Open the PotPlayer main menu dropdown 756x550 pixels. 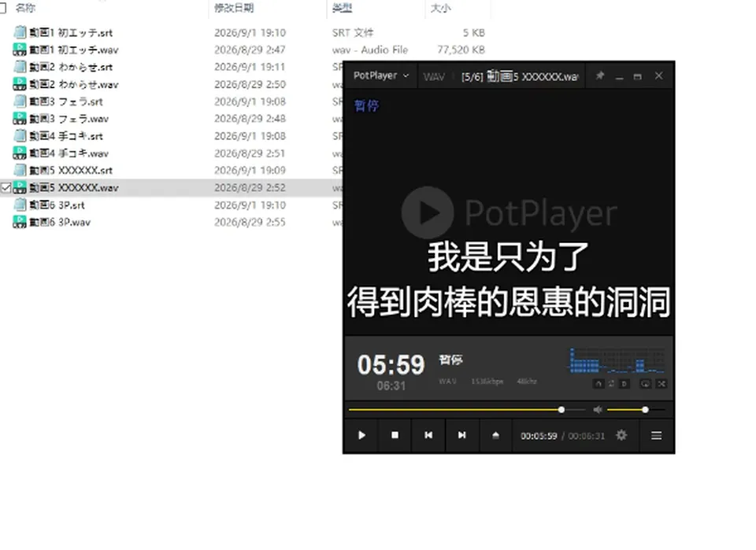click(381, 76)
